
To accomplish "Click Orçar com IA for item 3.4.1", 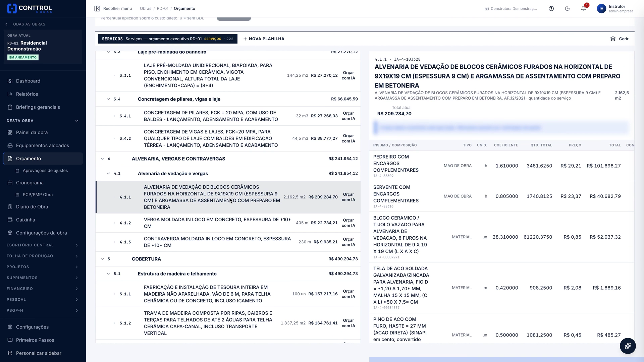I will 348,116.
